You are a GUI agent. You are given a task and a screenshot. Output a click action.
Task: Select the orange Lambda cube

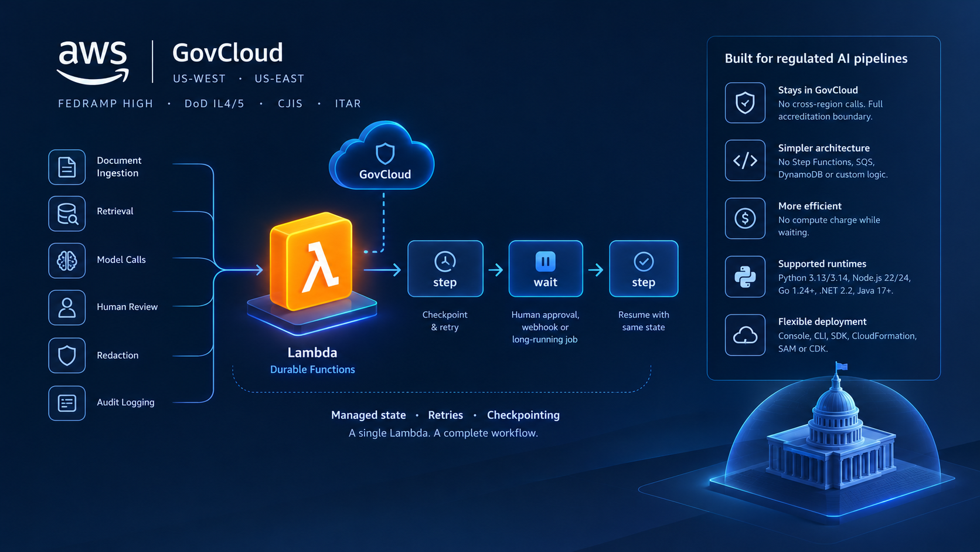tap(311, 261)
